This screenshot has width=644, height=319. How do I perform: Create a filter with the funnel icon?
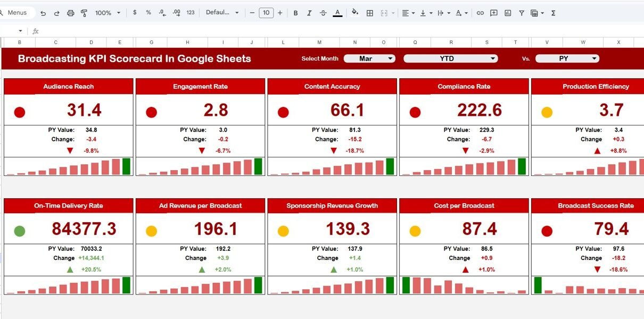[x=522, y=13]
